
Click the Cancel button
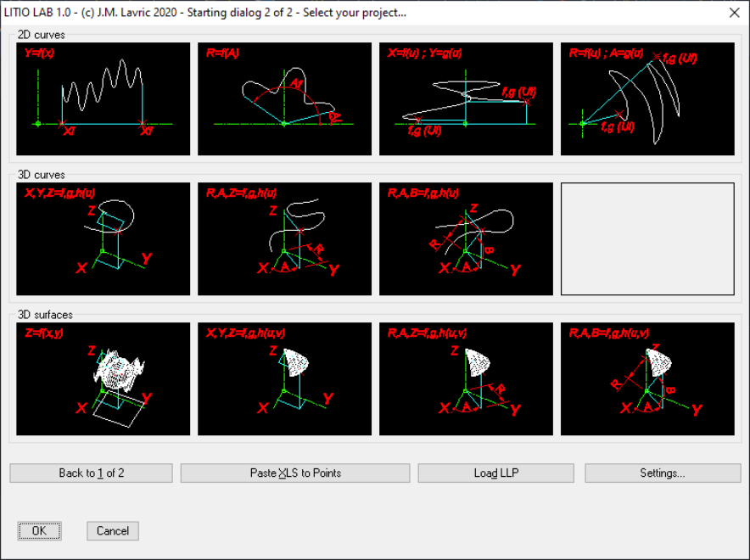point(113,531)
